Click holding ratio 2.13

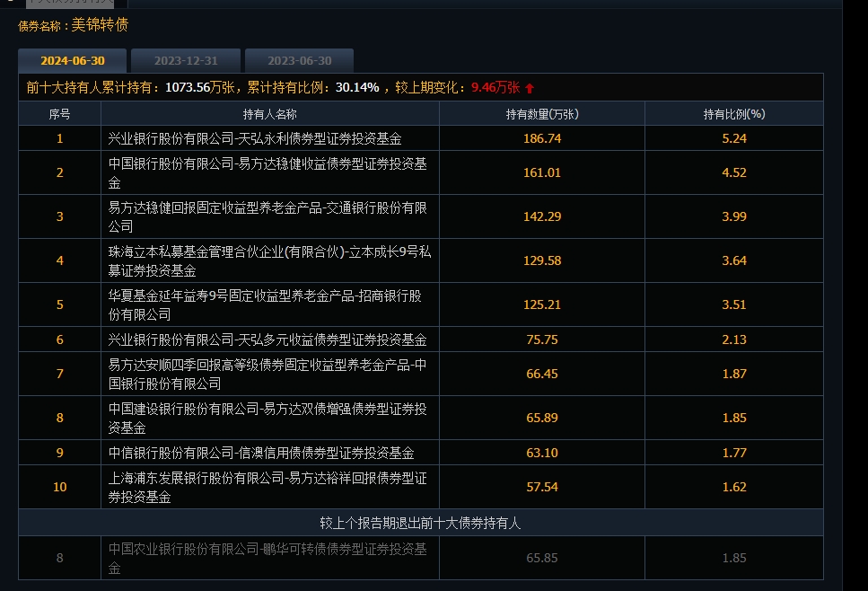(x=734, y=340)
